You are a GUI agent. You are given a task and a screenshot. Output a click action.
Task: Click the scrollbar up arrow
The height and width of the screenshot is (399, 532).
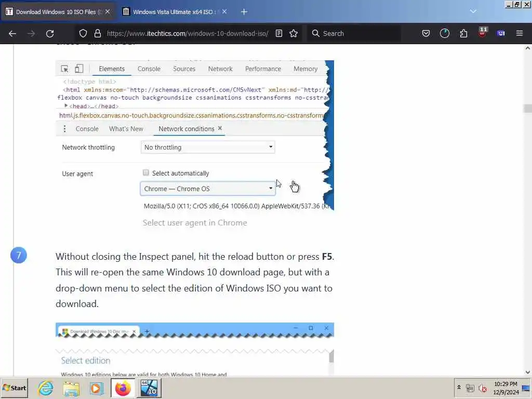point(528,48)
